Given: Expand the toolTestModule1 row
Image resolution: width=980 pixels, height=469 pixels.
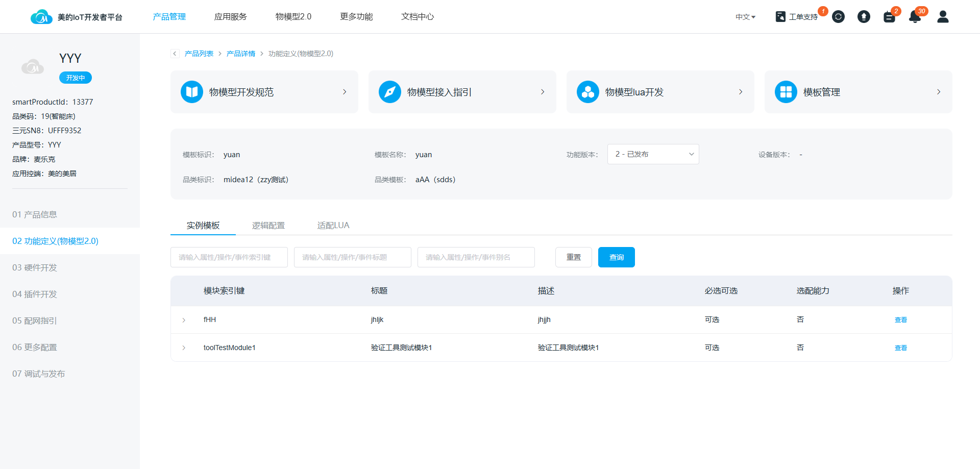Looking at the screenshot, I should (184, 348).
